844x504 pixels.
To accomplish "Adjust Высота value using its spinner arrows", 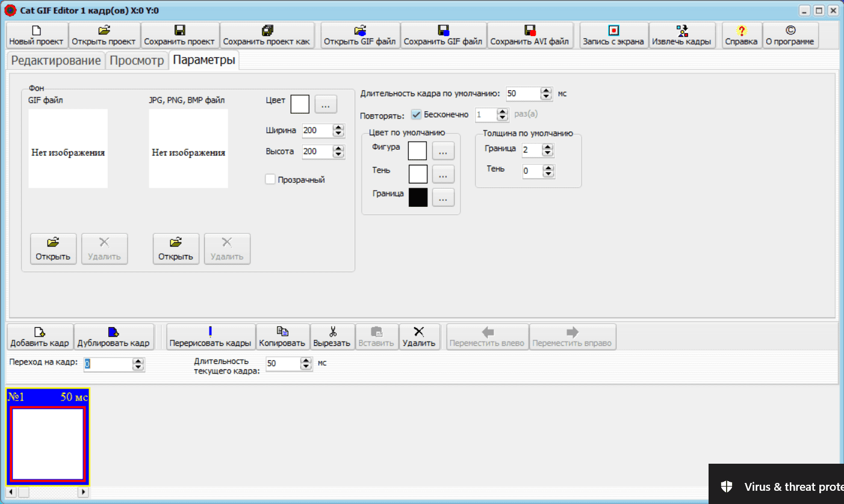I will (x=338, y=152).
